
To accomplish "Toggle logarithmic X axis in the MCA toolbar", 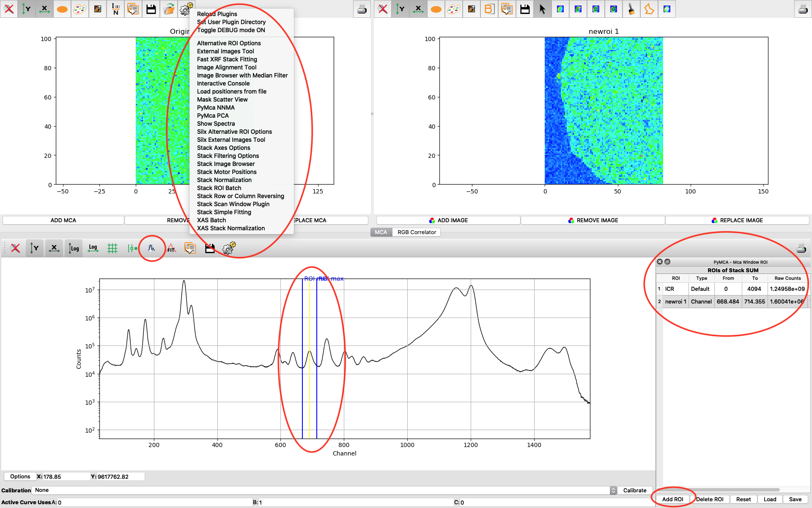I will [93, 248].
